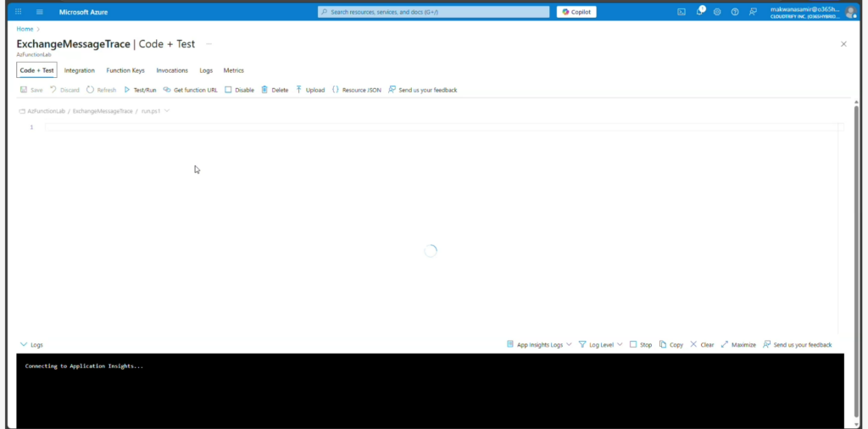Click the Refresh toolbar button
Viewport: 868px width, 429px height.
coord(102,90)
